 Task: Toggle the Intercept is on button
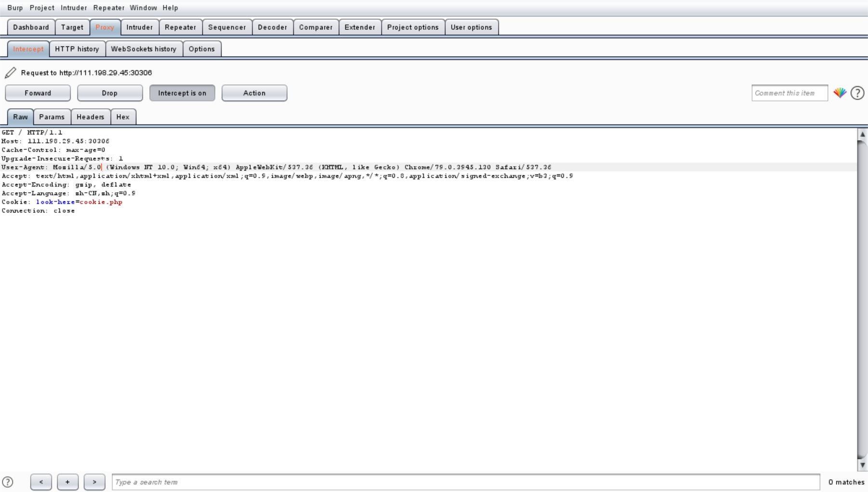click(182, 93)
